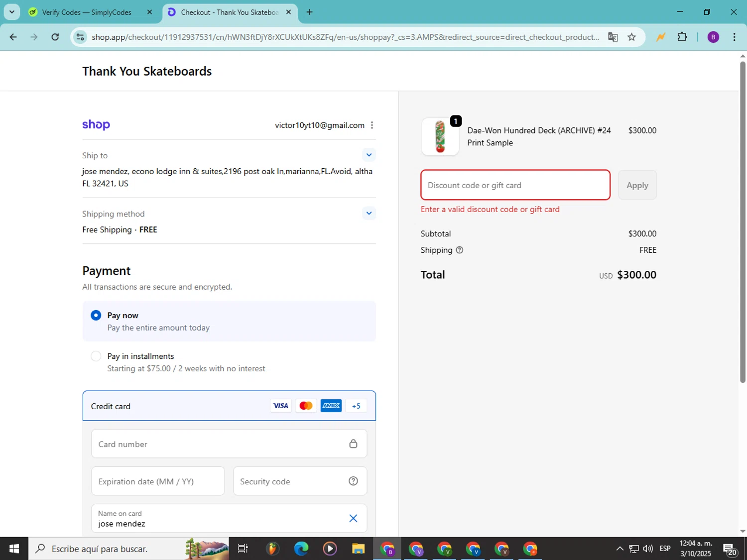Click the Credit card payment header
The height and width of the screenshot is (560, 747).
point(229,406)
